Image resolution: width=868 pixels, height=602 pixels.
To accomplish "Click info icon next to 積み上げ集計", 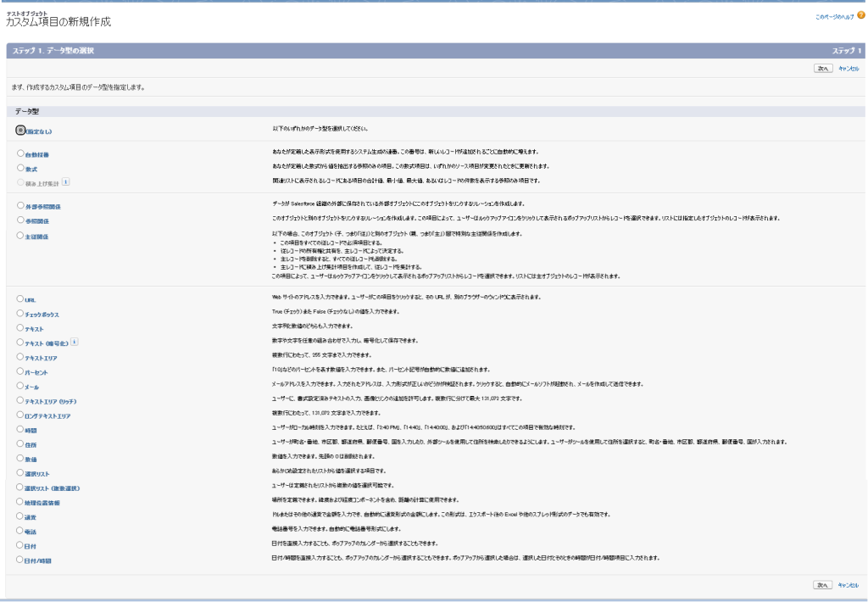I will click(66, 181).
